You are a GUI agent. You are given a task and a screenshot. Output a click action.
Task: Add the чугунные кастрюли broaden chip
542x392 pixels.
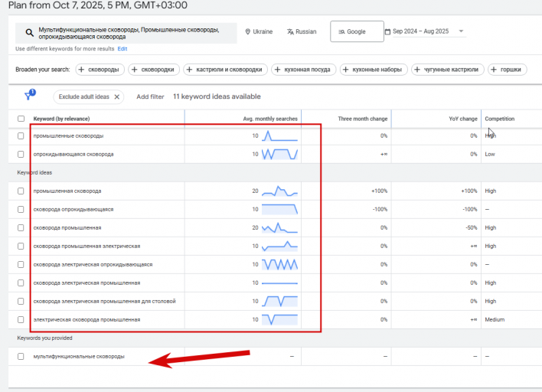[x=448, y=70]
